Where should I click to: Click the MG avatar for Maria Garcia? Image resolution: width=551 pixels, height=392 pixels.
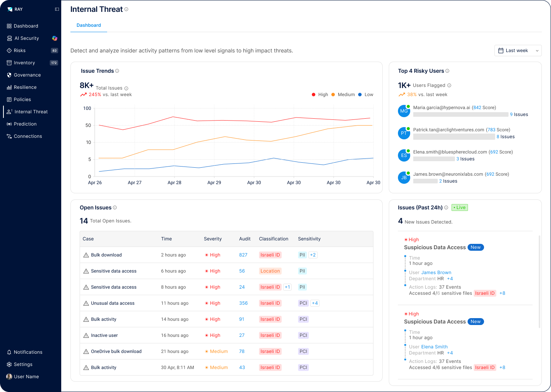click(x=404, y=111)
